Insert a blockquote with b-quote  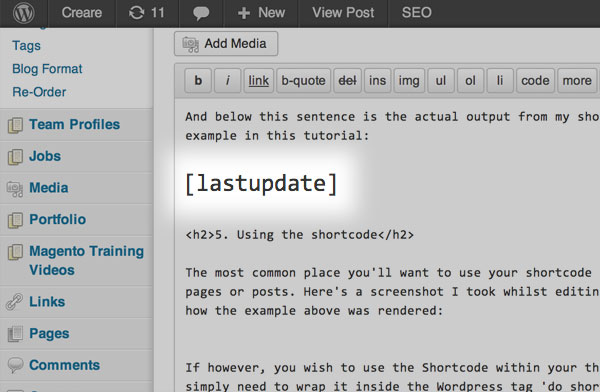(303, 81)
